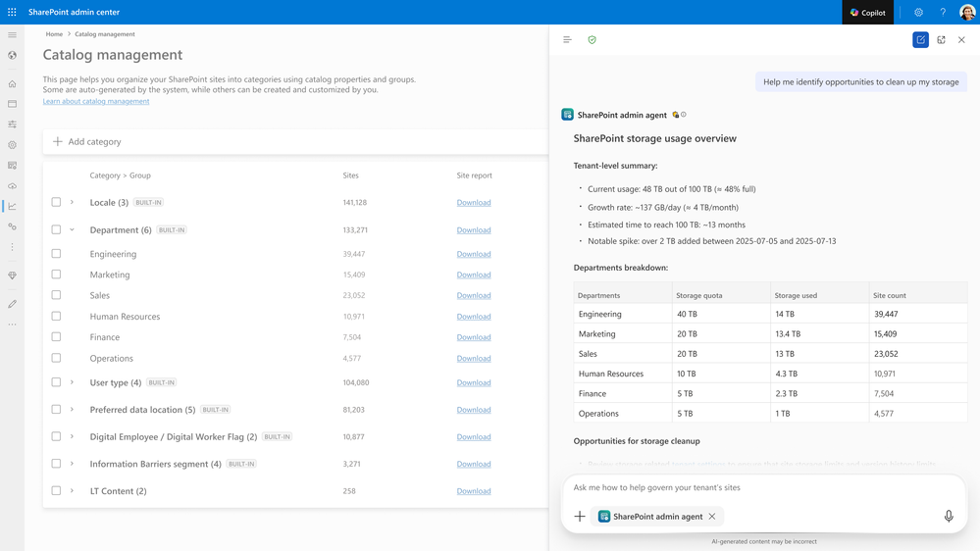This screenshot has height=551, width=980.
Task: Click Human Resources in departments breakdown table
Action: click(610, 374)
